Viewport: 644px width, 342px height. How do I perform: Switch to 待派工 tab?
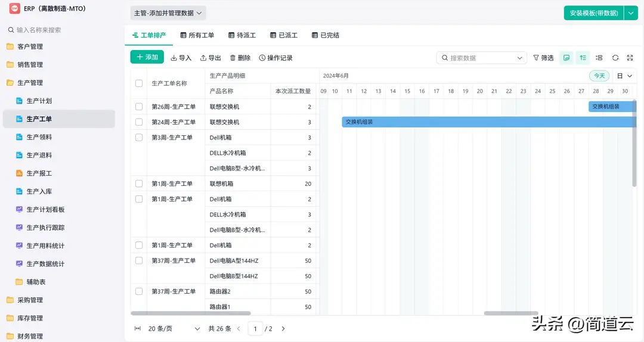pos(242,35)
